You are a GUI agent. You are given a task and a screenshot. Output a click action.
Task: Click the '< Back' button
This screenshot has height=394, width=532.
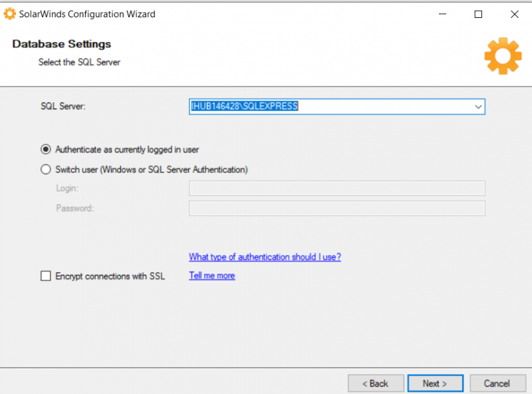(376, 383)
